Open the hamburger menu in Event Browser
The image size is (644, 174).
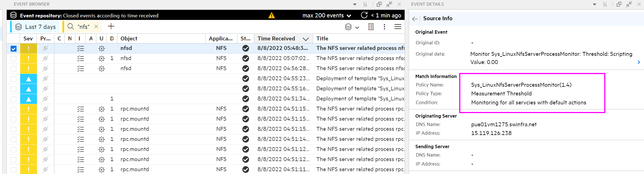point(398,27)
